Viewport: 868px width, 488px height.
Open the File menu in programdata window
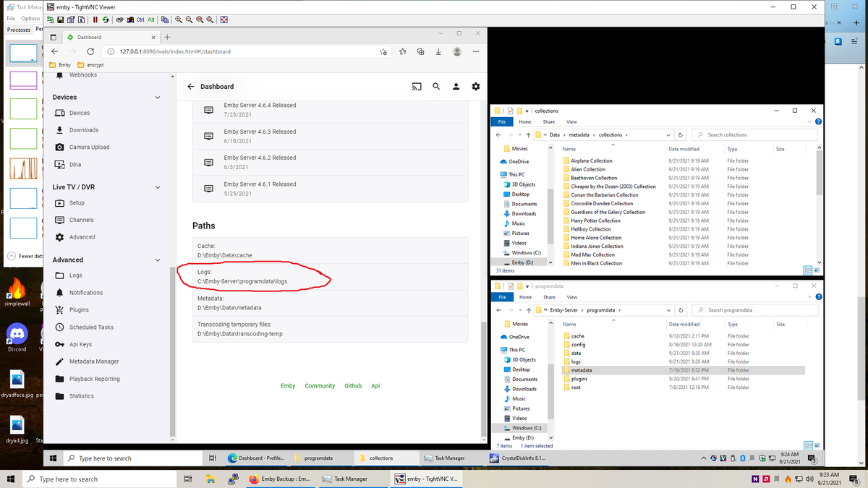(502, 297)
